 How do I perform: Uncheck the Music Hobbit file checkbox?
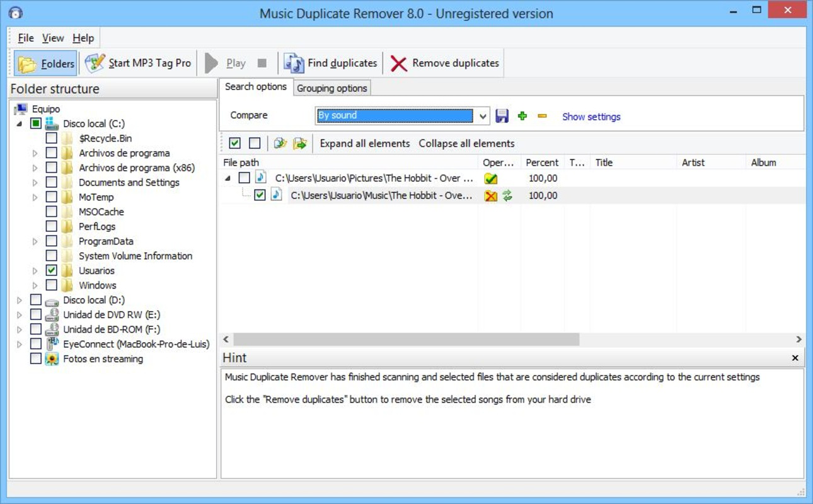(260, 195)
